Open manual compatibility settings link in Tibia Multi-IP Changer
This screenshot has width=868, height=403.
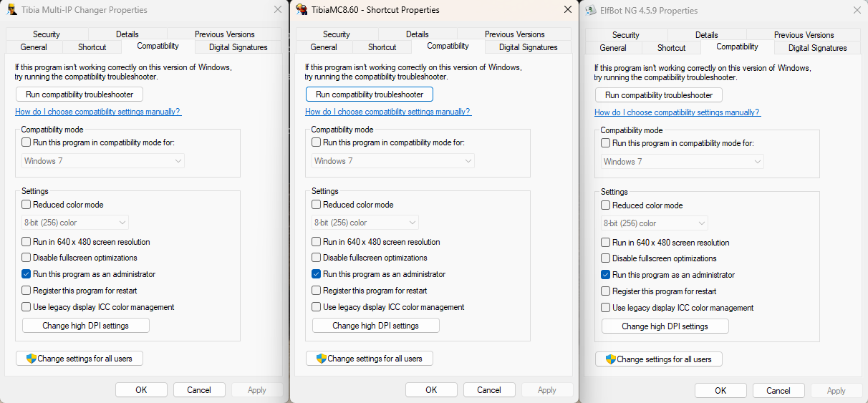pos(98,112)
